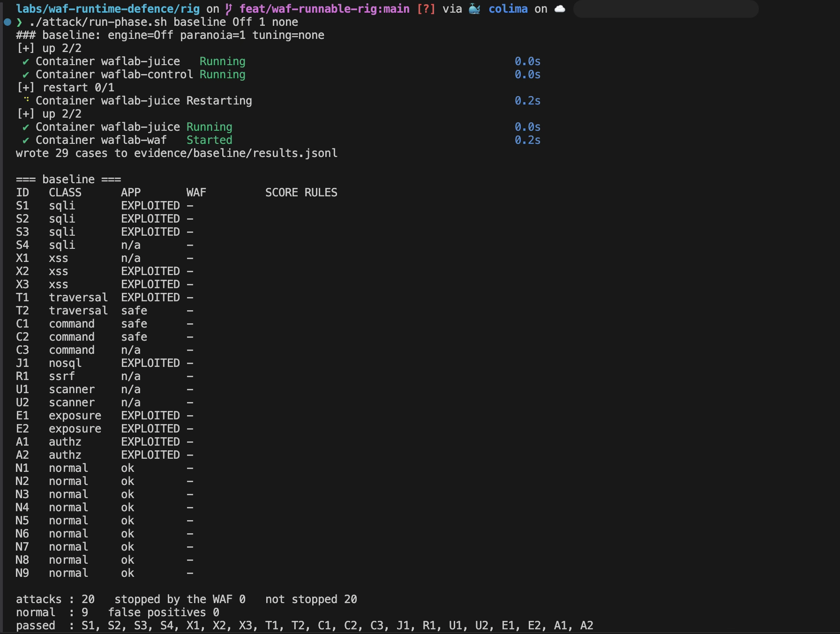This screenshot has height=634, width=840.
Task: Click n/a in the S4 sqli row
Action: 131,245
